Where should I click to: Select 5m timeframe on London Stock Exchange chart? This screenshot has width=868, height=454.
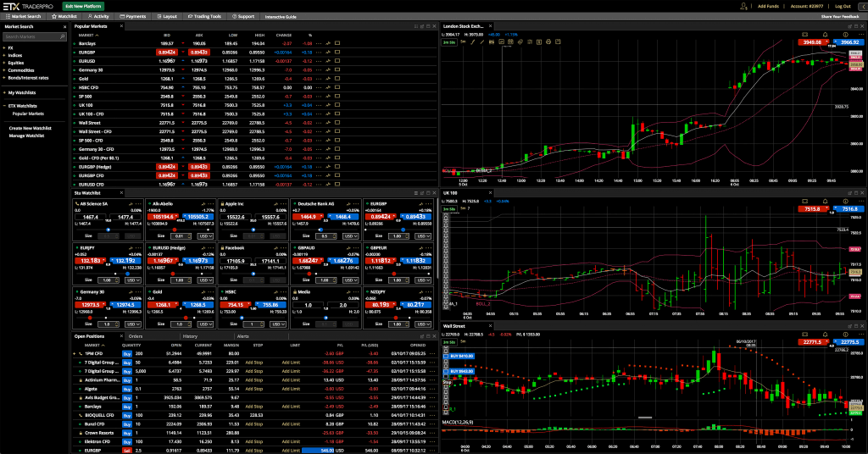click(463, 42)
